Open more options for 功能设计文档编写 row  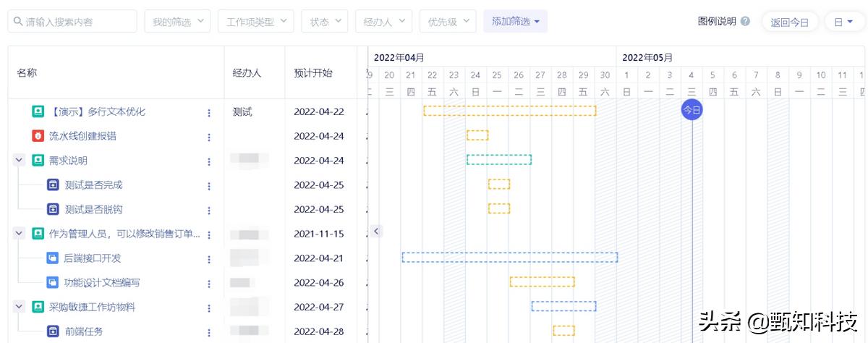[x=209, y=283]
